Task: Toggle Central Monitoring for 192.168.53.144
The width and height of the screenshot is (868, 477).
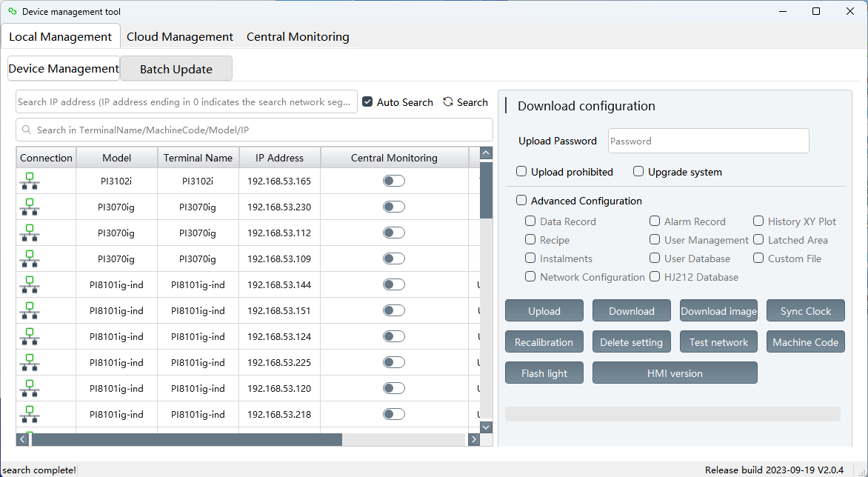Action: pos(394,284)
